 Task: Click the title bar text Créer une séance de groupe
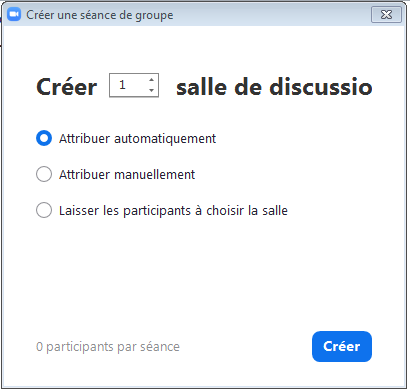pyautogui.click(x=100, y=15)
